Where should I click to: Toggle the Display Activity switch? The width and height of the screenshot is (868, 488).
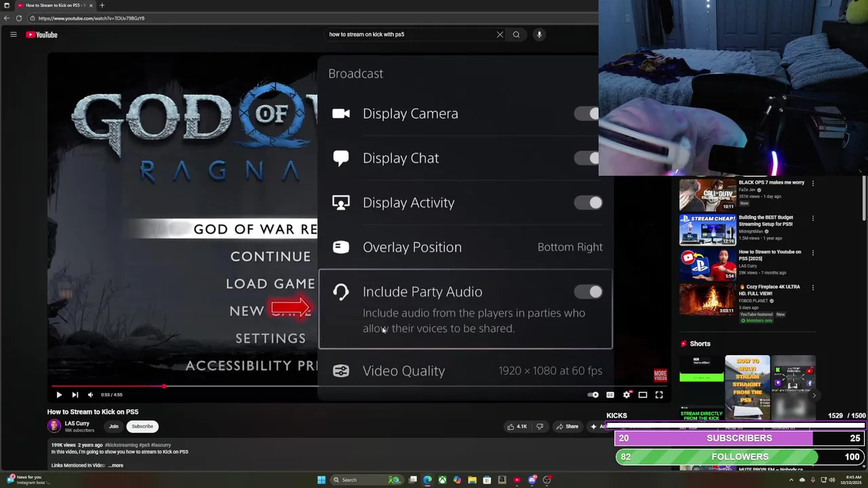(589, 203)
